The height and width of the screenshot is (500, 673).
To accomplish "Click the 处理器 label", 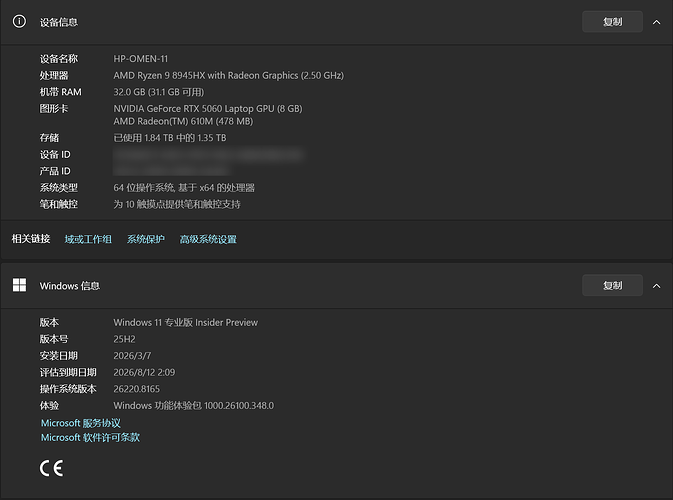I will pos(54,75).
